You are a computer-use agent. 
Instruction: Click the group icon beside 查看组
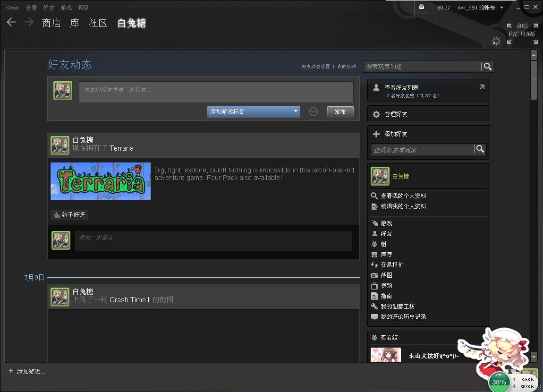click(374, 338)
